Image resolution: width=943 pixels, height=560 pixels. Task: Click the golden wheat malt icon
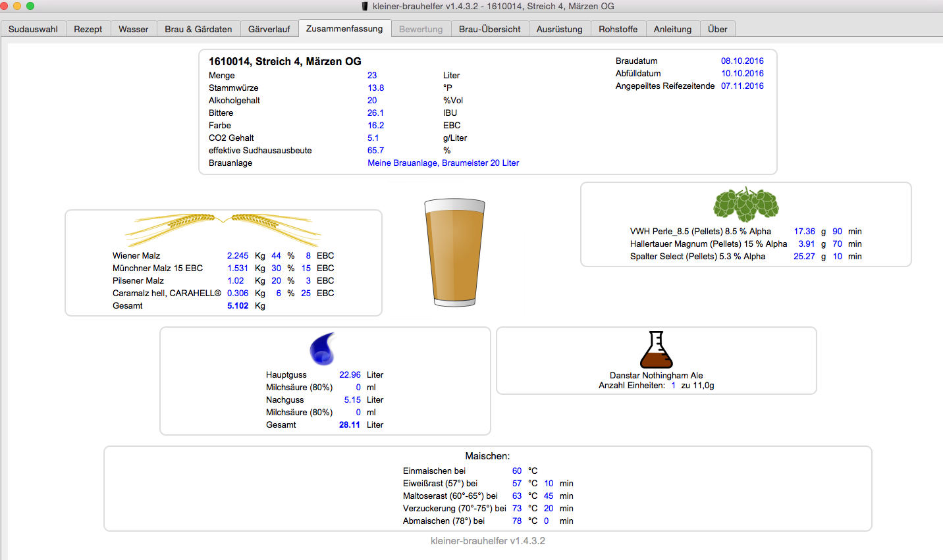pos(223,229)
